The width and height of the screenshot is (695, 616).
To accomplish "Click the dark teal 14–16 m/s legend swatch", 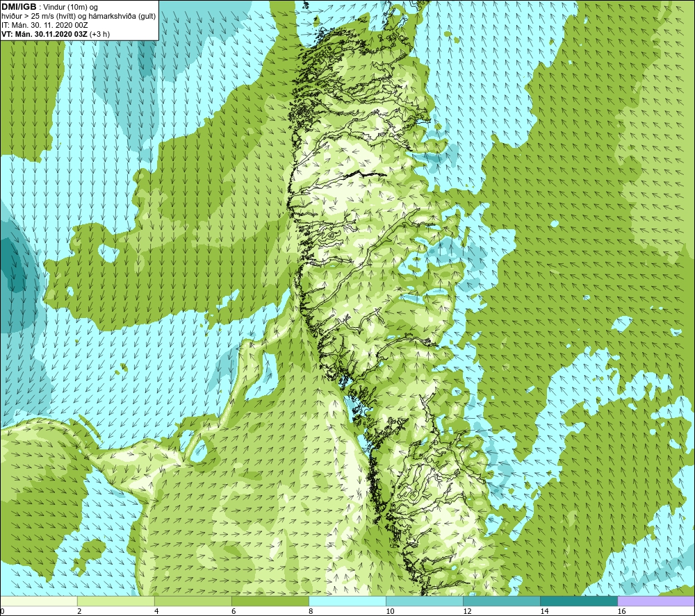I will coord(579,601).
